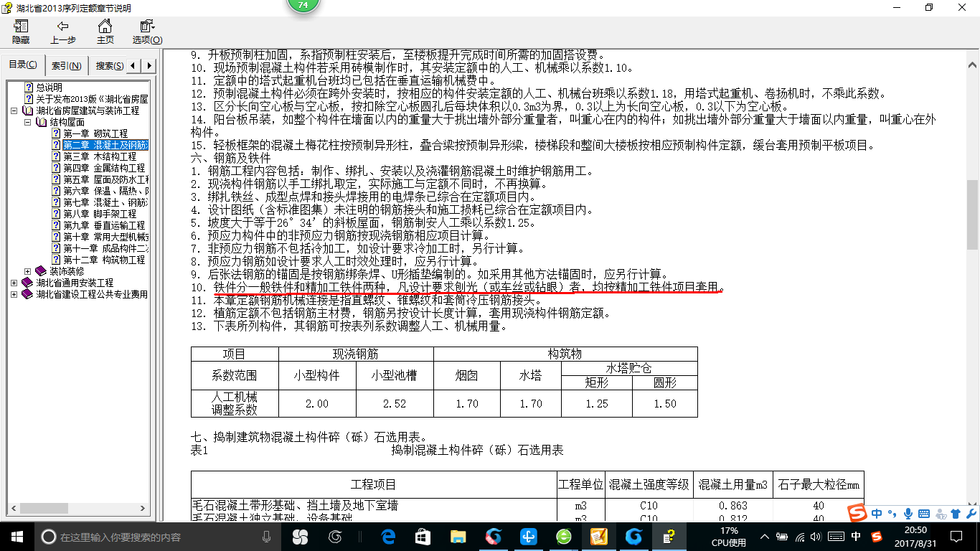Viewport: 980px width, 551px height.
Task: Go back with 上一步 toolbar button
Action: pos(63,32)
